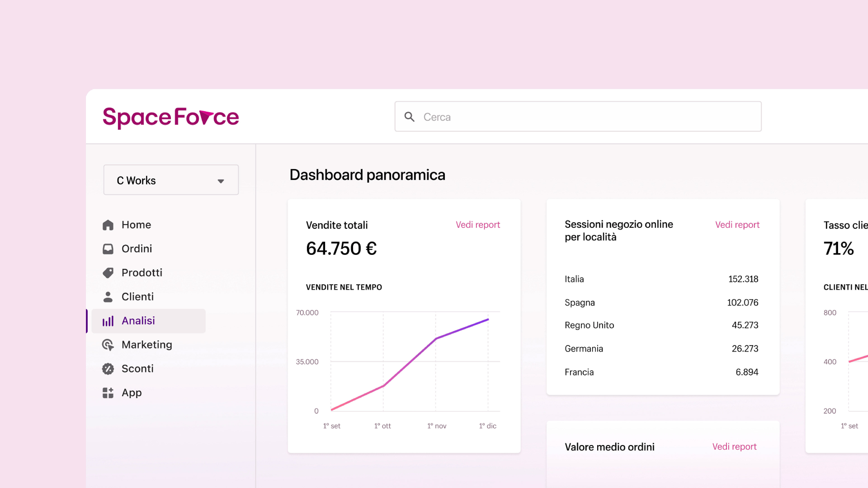This screenshot has height=488, width=868.
Task: Click the Italia sessions row
Action: 661,279
